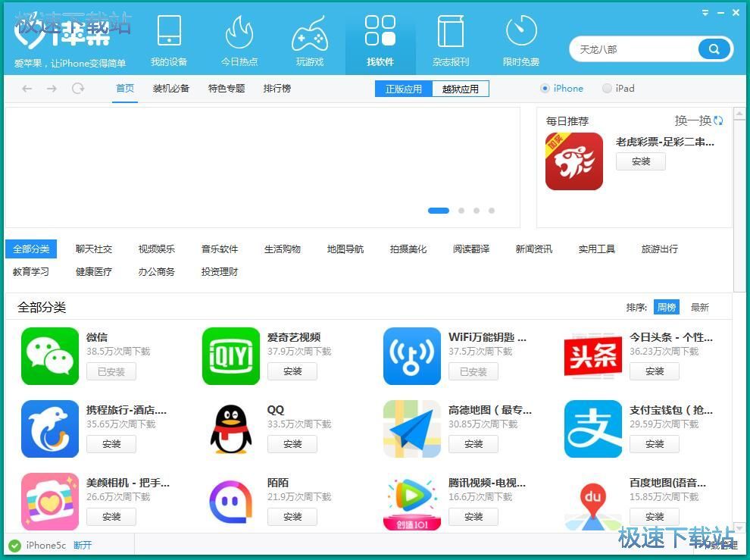Image resolution: width=750 pixels, height=560 pixels.
Task: Open the 爱奇艺视频 iQIYI app icon
Action: click(231, 356)
